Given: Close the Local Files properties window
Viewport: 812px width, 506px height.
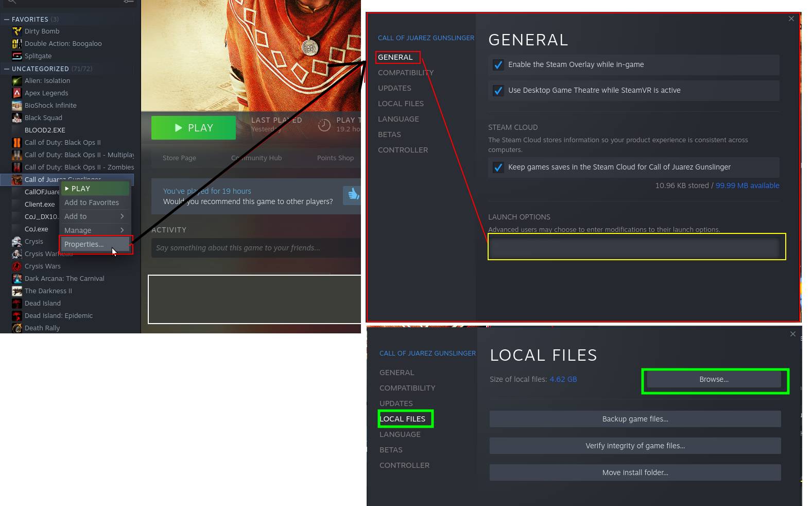Looking at the screenshot, I should coord(793,334).
